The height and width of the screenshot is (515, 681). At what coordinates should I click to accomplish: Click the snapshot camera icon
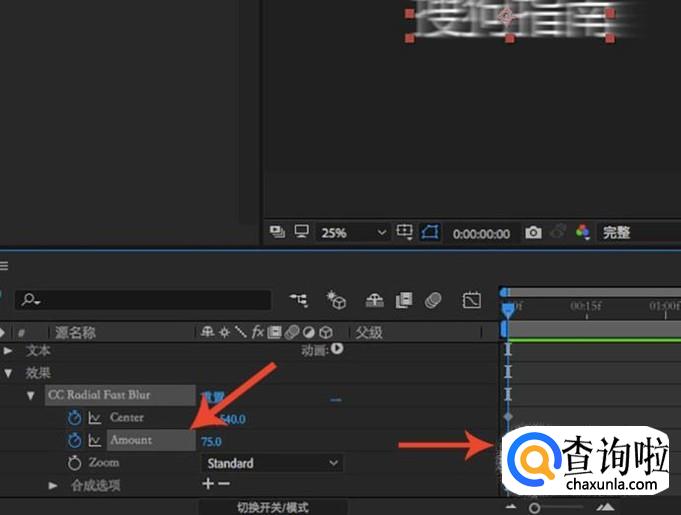(x=533, y=232)
